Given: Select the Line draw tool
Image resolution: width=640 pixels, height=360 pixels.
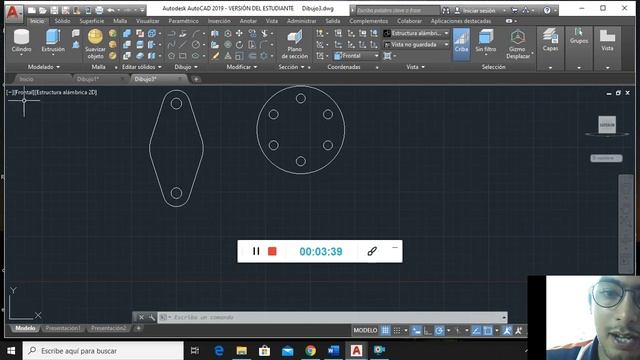Looking at the screenshot, I should pyautogui.click(x=183, y=44).
